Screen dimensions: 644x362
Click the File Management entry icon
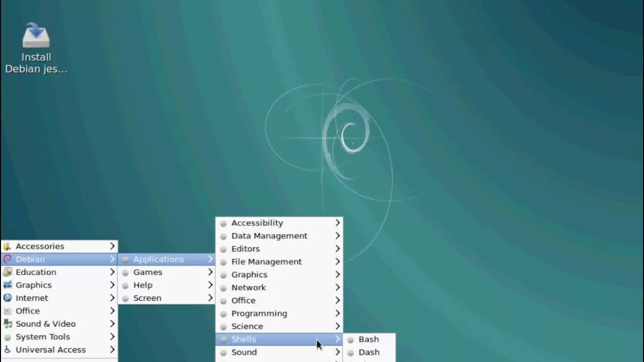223,262
